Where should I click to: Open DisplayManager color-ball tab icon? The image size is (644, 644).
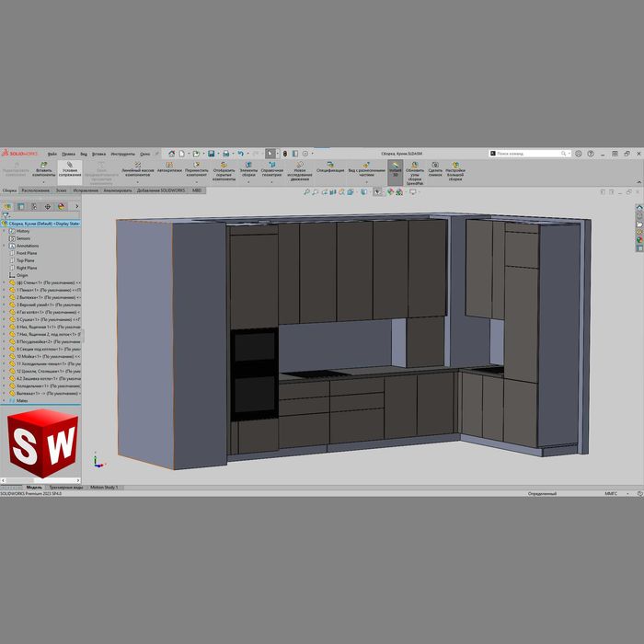62,206
